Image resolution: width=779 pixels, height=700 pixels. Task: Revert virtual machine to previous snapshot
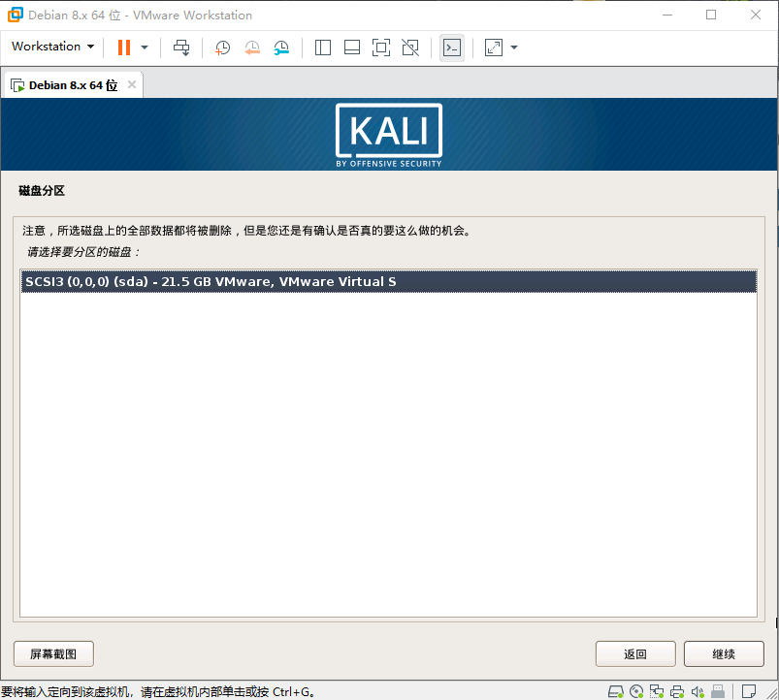(252, 48)
